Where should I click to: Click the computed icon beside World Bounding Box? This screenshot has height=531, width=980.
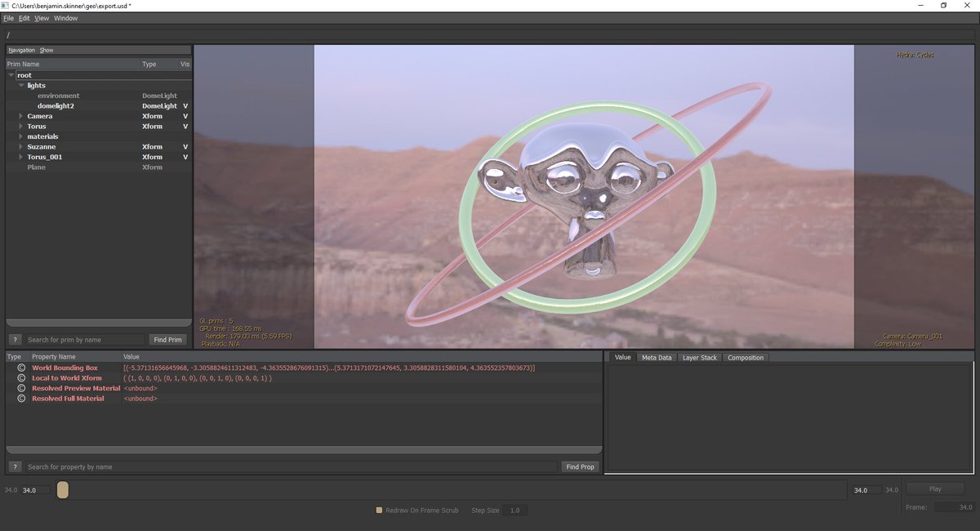click(21, 368)
